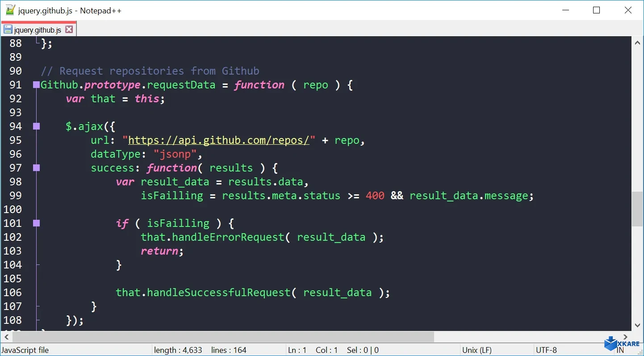Image resolution: width=644 pixels, height=356 pixels.
Task: Click the underlined api.github.com/repos URL on line 95
Action: 219,140
